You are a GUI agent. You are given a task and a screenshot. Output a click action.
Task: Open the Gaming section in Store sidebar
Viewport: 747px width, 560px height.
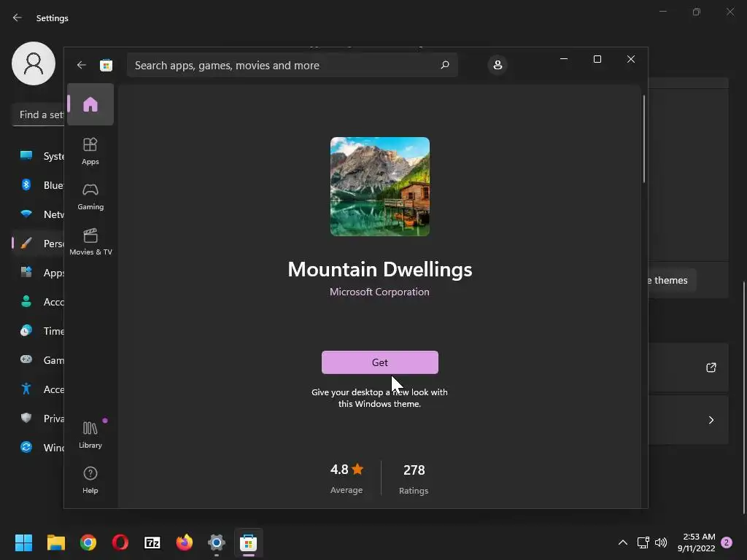click(x=90, y=196)
